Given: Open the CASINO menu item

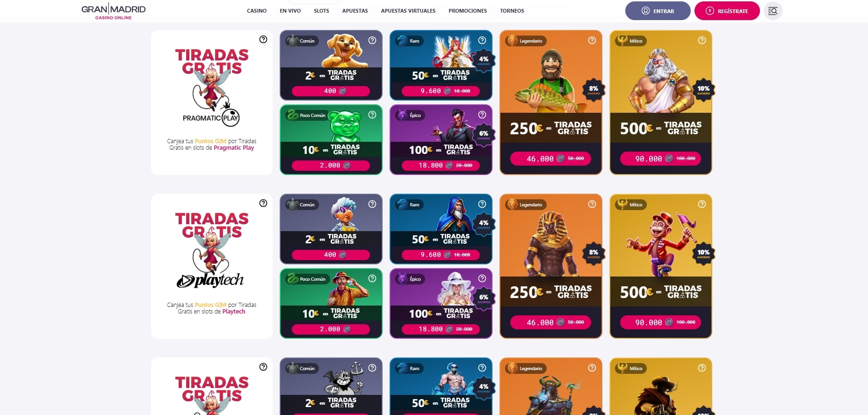Looking at the screenshot, I should (x=257, y=11).
